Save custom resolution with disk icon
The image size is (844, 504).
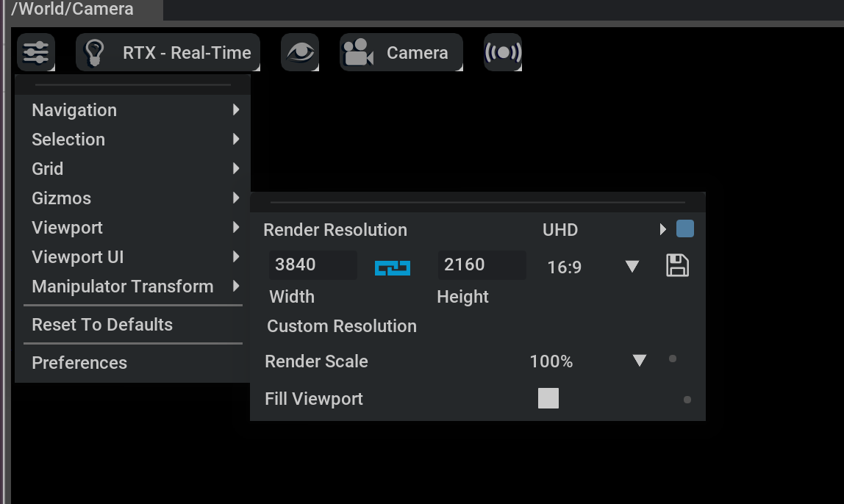(x=677, y=265)
